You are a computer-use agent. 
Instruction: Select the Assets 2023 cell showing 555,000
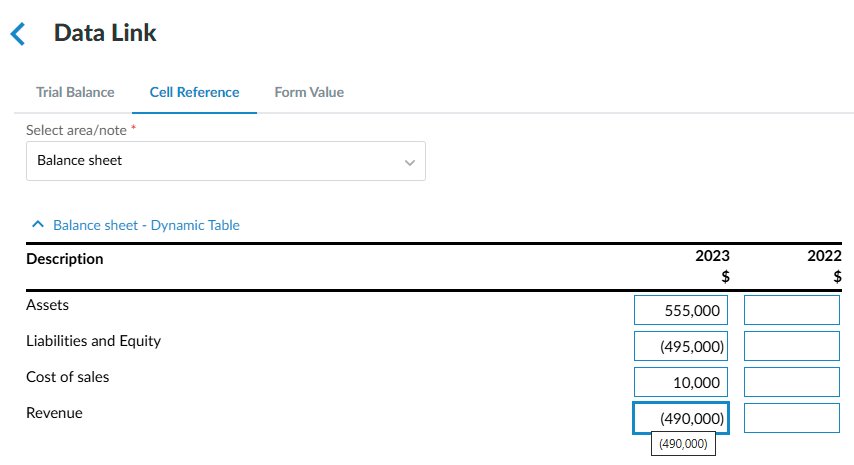tap(681, 310)
